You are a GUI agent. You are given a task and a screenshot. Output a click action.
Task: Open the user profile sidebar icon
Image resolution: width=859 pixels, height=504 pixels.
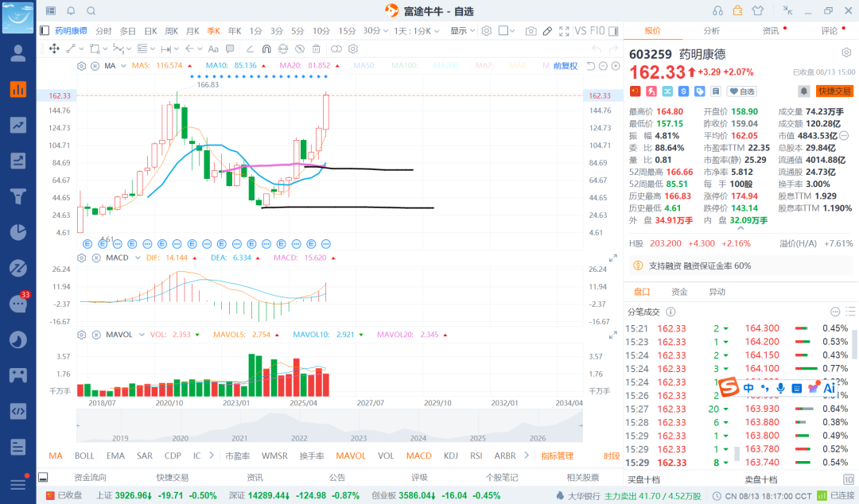point(18,53)
